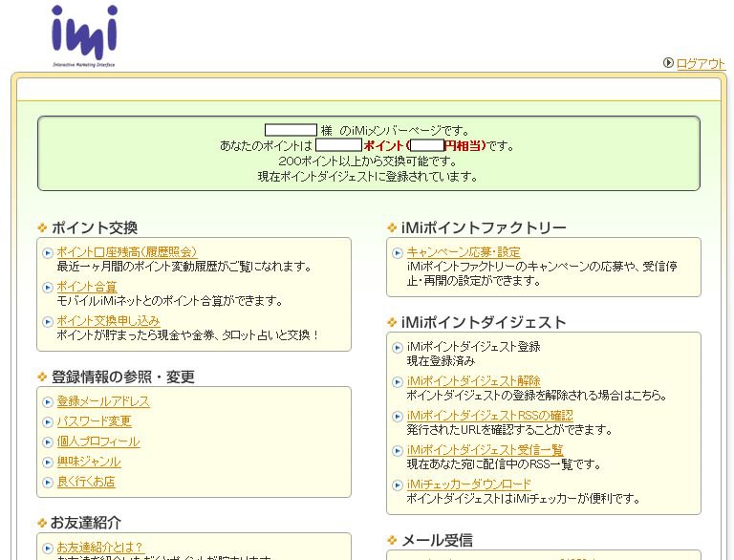Open キャンペーン応募・設定 link
The height and width of the screenshot is (560, 734).
[464, 252]
